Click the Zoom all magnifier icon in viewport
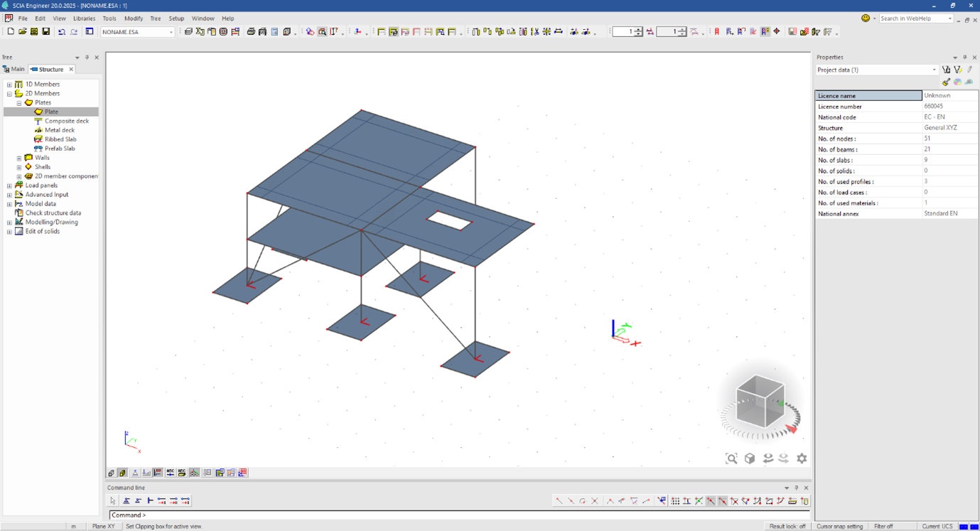The height and width of the screenshot is (531, 980). pos(731,458)
